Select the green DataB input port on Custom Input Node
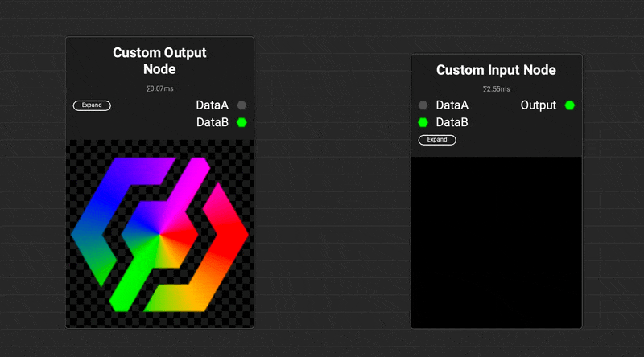This screenshot has width=644, height=357. tap(423, 123)
